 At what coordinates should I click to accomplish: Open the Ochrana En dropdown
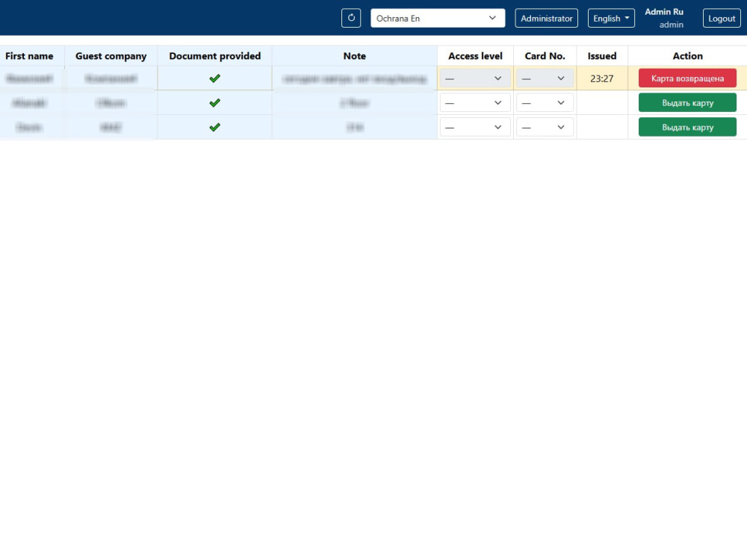pyautogui.click(x=438, y=18)
